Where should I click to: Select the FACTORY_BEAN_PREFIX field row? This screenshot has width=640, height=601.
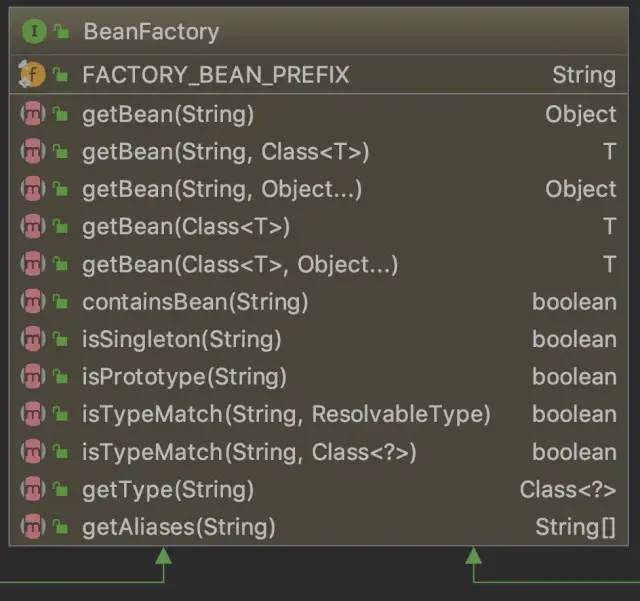pos(215,74)
